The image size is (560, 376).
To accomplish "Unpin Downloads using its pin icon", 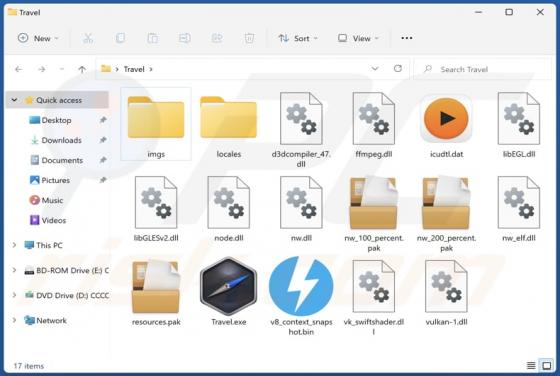I will (103, 140).
